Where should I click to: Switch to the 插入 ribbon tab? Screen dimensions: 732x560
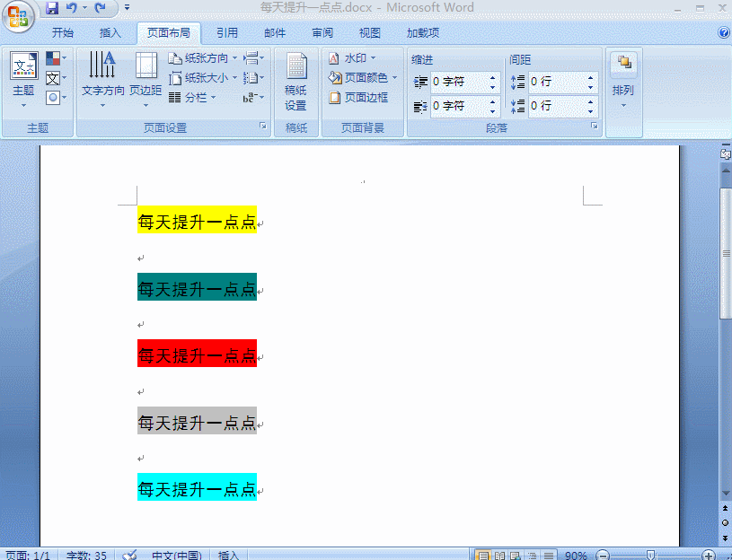coord(110,32)
